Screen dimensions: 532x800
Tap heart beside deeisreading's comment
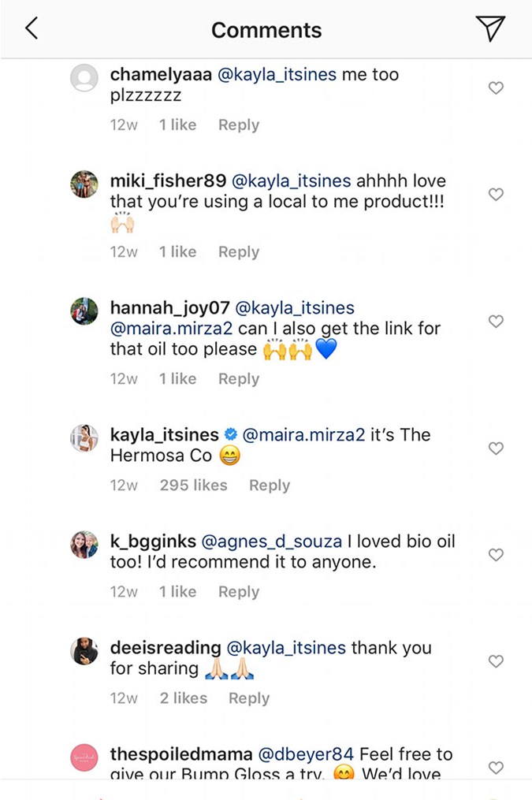pos(496,661)
